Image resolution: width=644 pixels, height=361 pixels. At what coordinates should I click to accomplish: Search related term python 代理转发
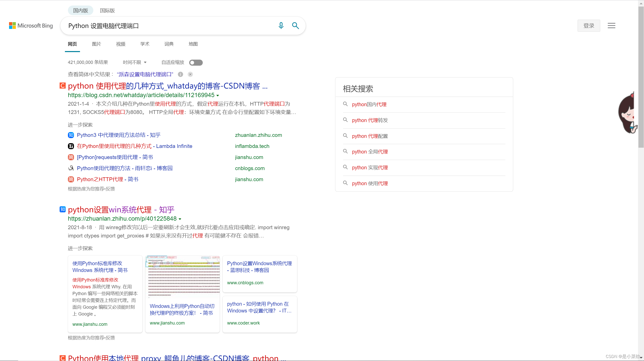[370, 120]
